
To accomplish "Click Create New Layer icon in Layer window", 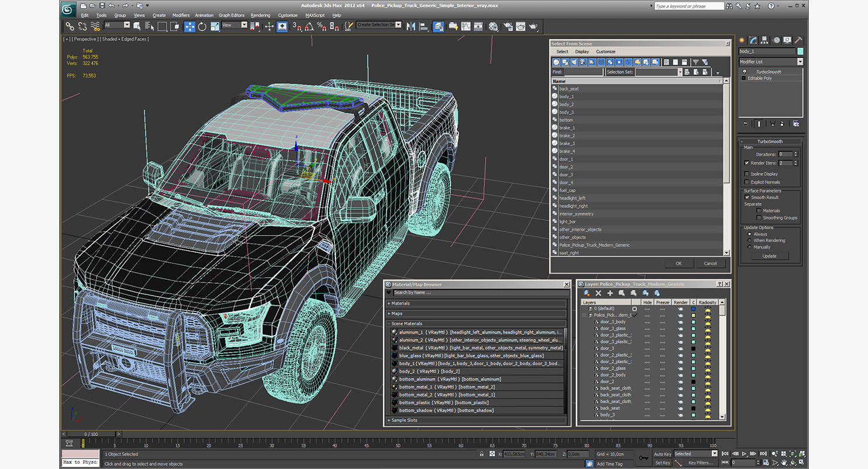I will coord(586,293).
